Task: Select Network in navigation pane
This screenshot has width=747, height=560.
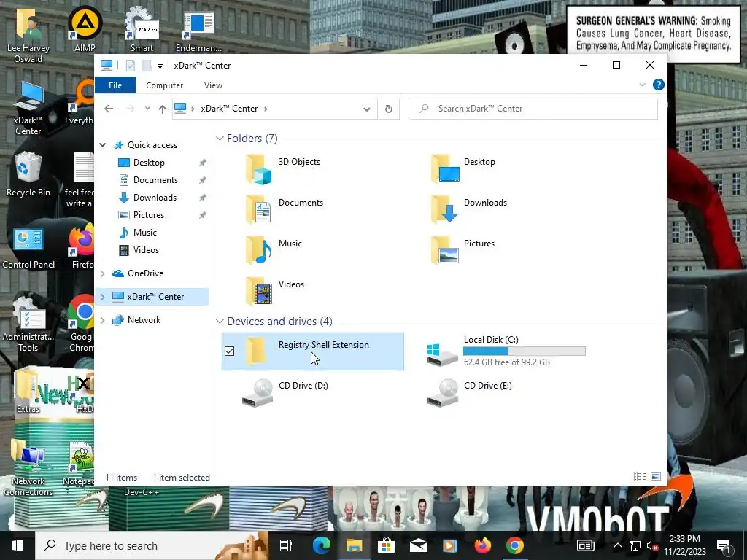Action: pyautogui.click(x=144, y=320)
